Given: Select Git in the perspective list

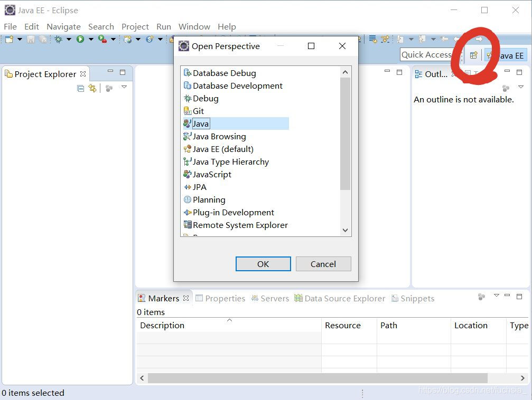Looking at the screenshot, I should coord(194,111).
